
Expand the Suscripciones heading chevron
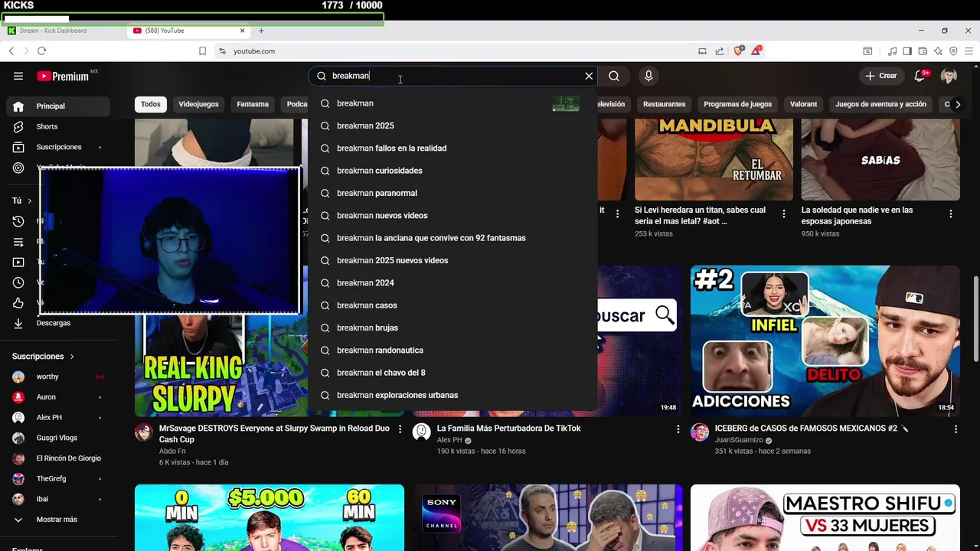tap(72, 357)
